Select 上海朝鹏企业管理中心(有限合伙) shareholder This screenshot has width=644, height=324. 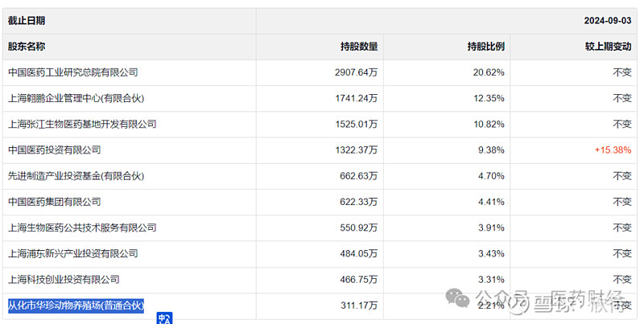76,98
